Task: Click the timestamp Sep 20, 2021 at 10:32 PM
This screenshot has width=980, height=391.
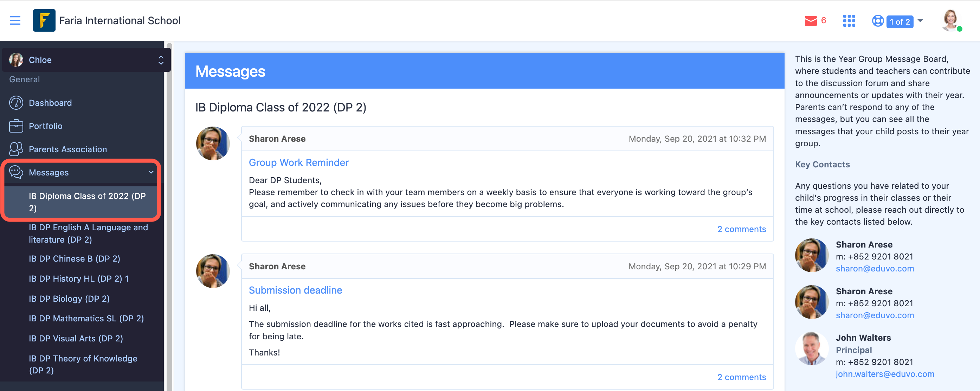Action: [x=697, y=139]
